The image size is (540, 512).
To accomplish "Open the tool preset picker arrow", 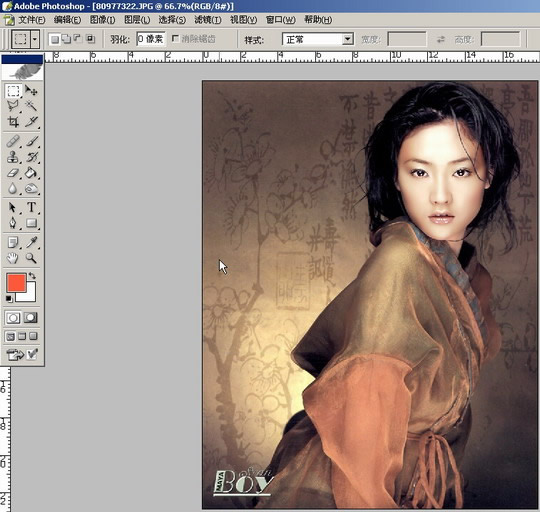I will pos(34,39).
